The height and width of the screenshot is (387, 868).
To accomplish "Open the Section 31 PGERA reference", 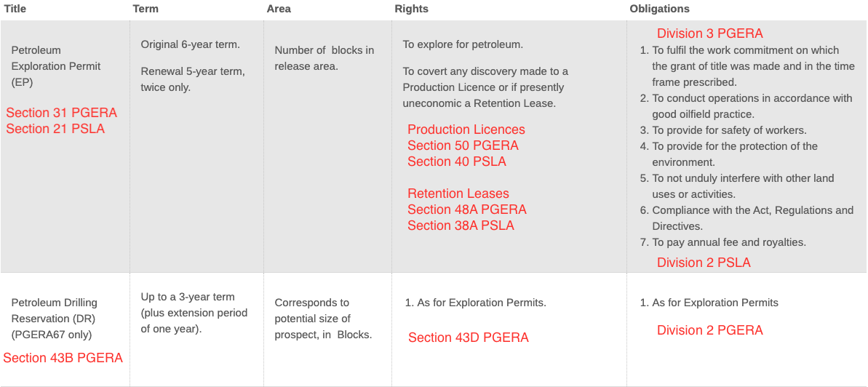I will point(61,113).
